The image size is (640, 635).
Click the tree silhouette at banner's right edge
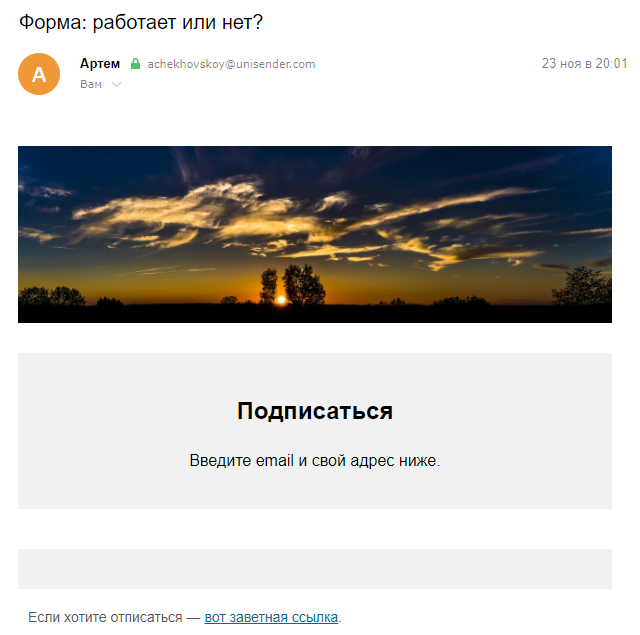pyautogui.click(x=582, y=286)
